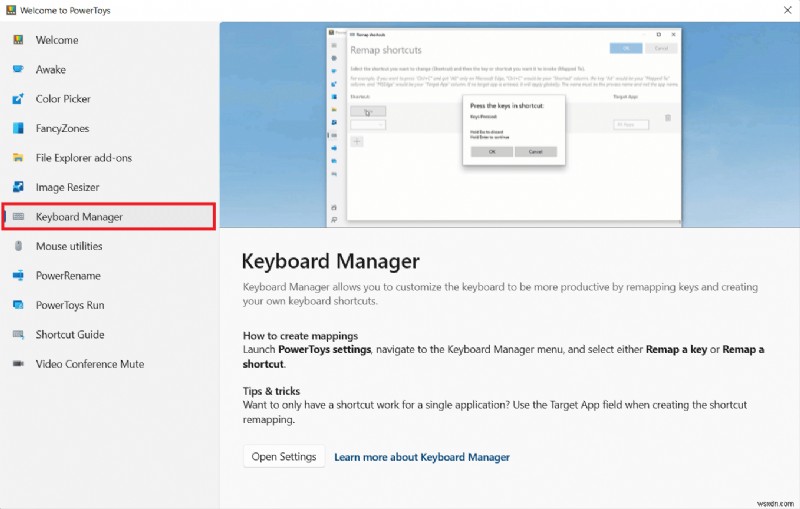This screenshot has height=509, width=800.
Task: Go to Color Picker section
Action: [63, 99]
